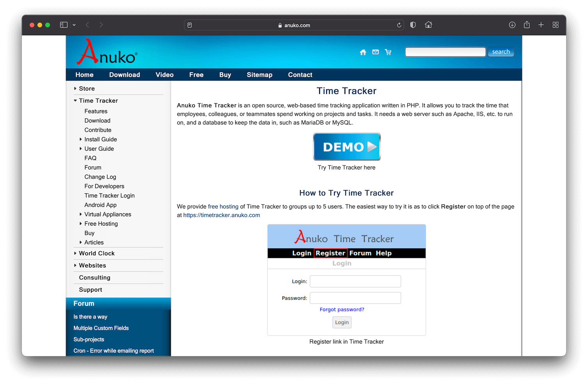Click the Anuko logo
The height and width of the screenshot is (385, 588).
pyautogui.click(x=107, y=52)
